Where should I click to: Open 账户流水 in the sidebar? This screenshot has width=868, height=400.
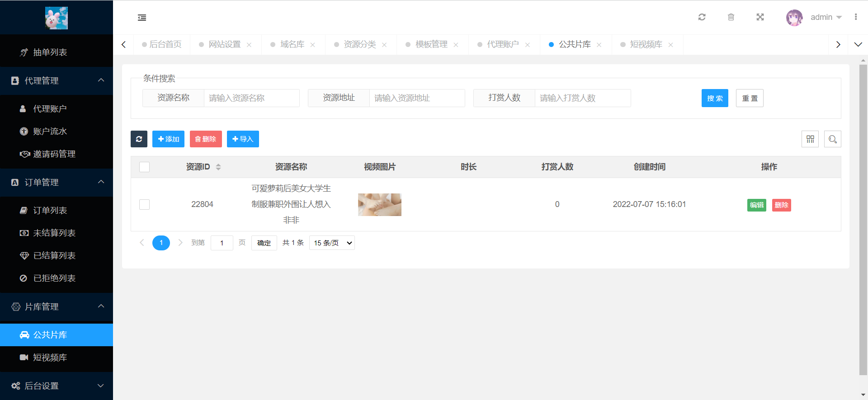coord(57,132)
